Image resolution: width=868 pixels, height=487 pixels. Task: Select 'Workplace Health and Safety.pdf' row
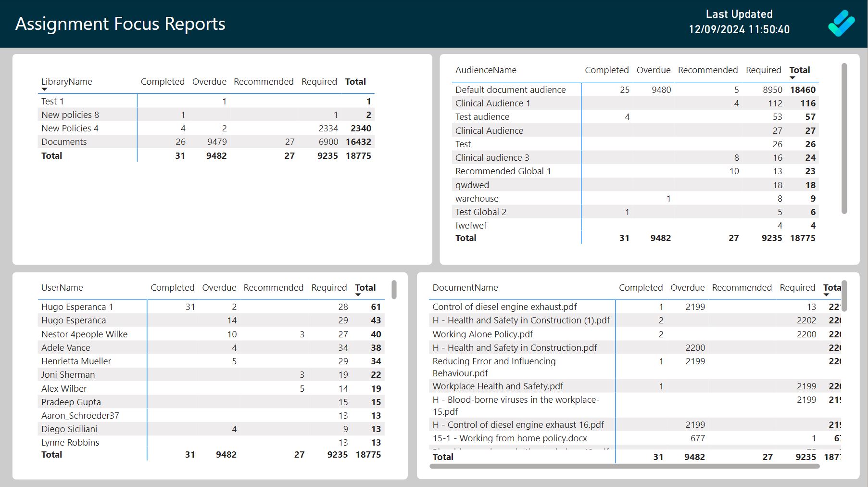tap(635, 386)
